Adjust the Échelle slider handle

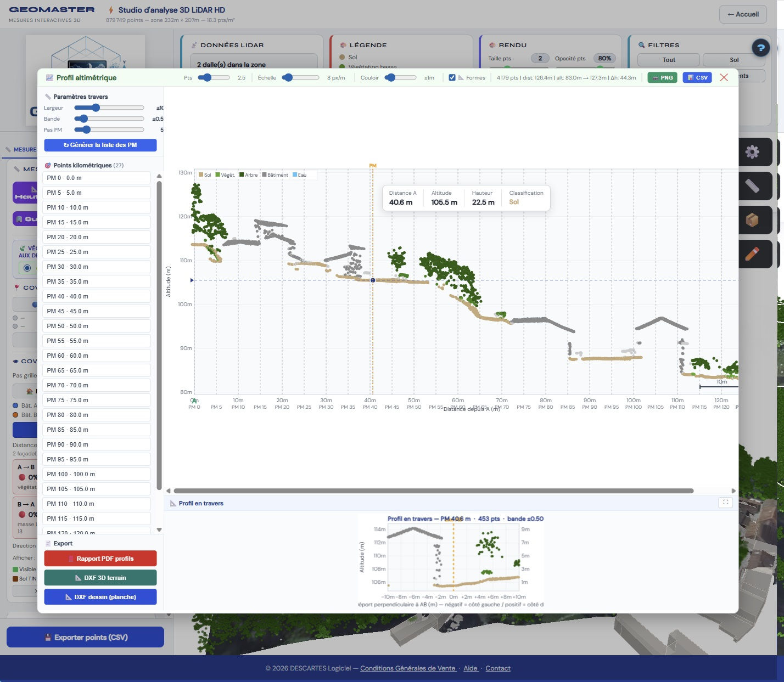[x=288, y=77]
